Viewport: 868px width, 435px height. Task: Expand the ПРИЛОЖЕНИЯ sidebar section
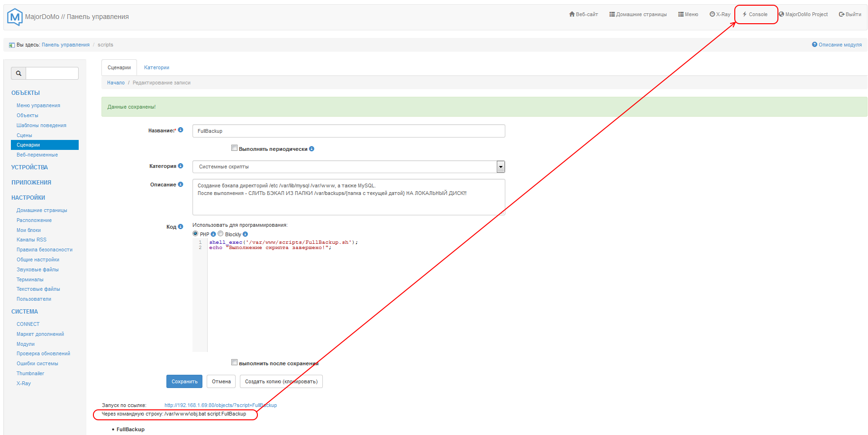pos(31,183)
